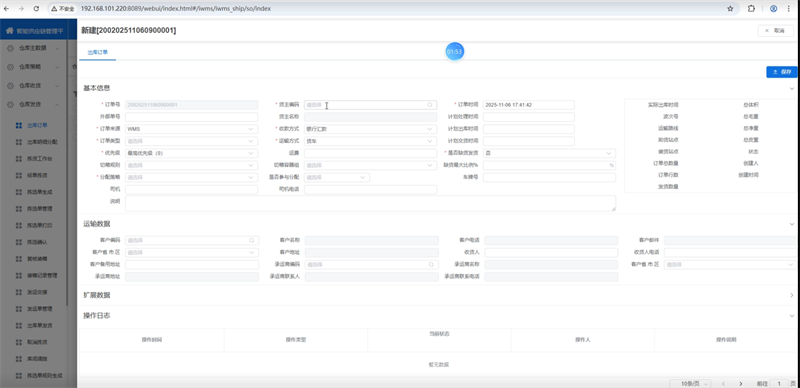This screenshot has width=800, height=388.
Task: Click the grid icon beside 出库订单
Action: tap(19, 125)
